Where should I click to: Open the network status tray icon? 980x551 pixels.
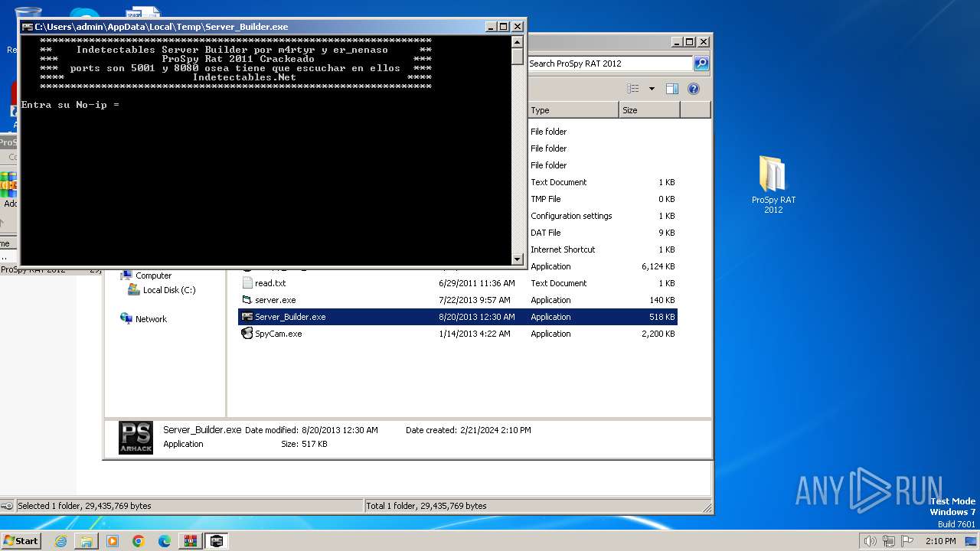click(889, 541)
